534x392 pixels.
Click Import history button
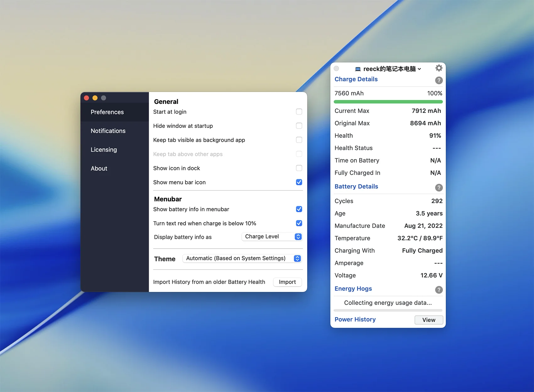(287, 282)
